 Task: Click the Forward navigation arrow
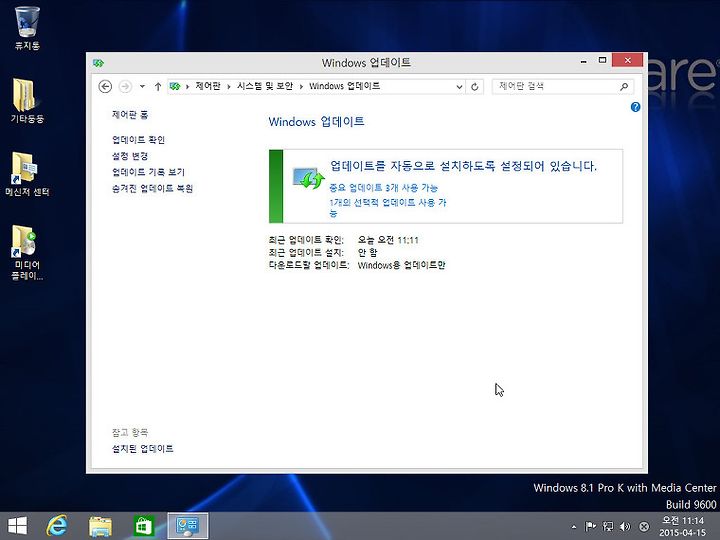tap(125, 86)
